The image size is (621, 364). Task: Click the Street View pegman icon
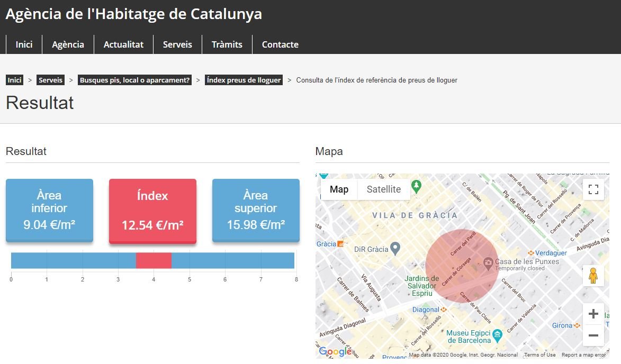[593, 275]
